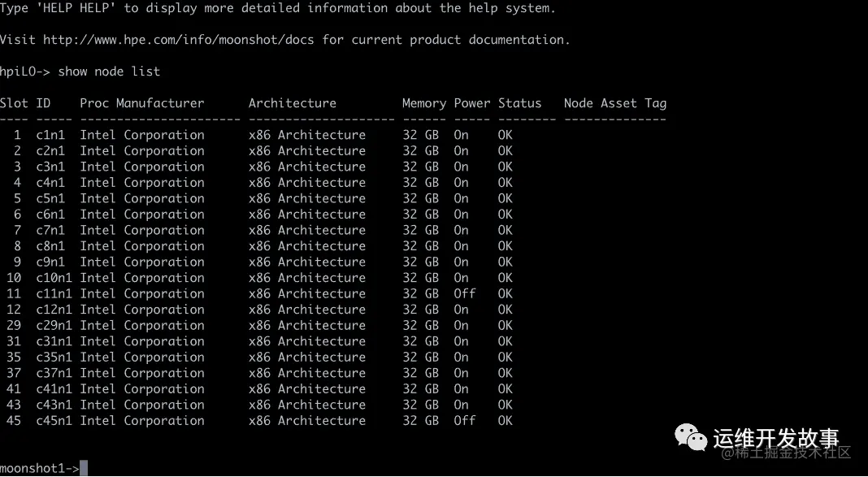The width and height of the screenshot is (868, 477).
Task: Click the 'Power' column header
Action: [471, 103]
